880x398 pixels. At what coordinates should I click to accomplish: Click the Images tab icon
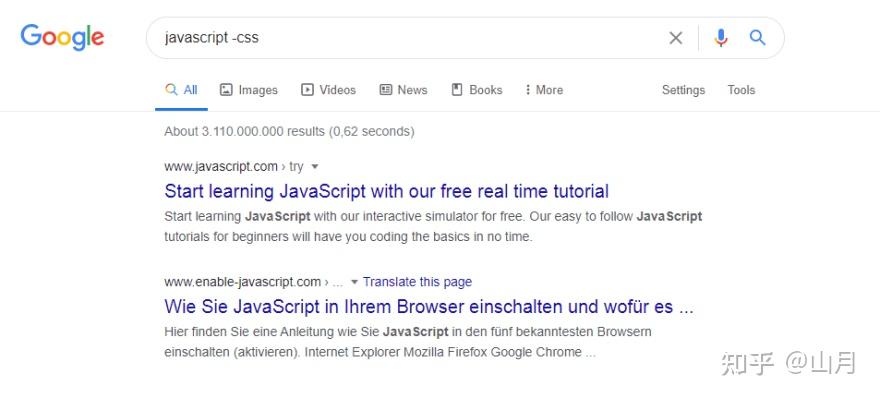pyautogui.click(x=226, y=90)
